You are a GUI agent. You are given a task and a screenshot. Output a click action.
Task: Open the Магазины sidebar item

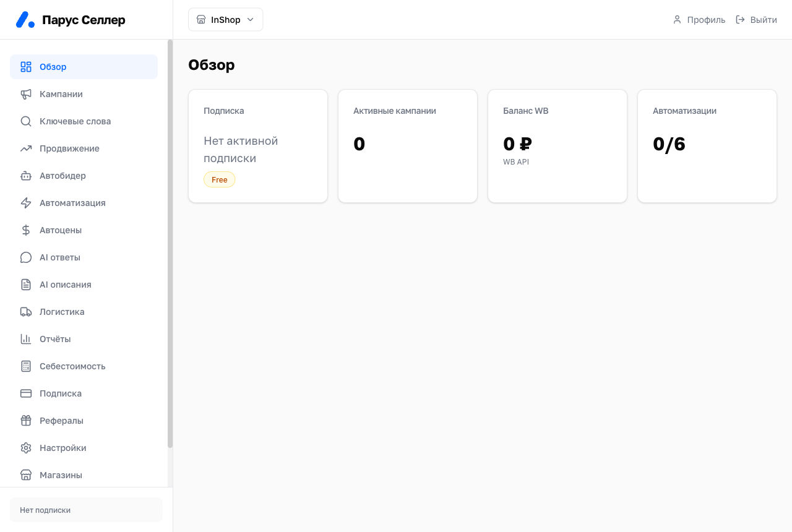[x=84, y=475]
